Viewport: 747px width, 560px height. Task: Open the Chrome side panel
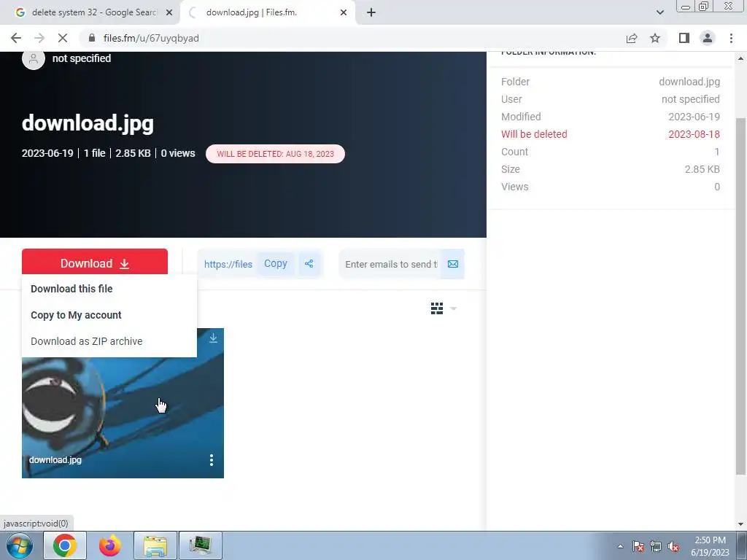point(684,38)
